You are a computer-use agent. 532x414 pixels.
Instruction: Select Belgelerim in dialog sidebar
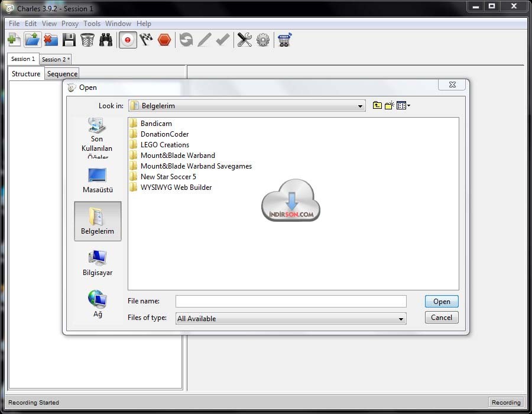pyautogui.click(x=98, y=221)
